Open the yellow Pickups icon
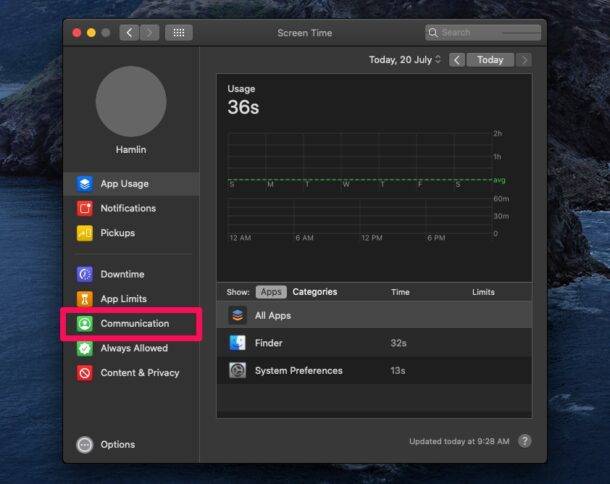 coord(84,233)
